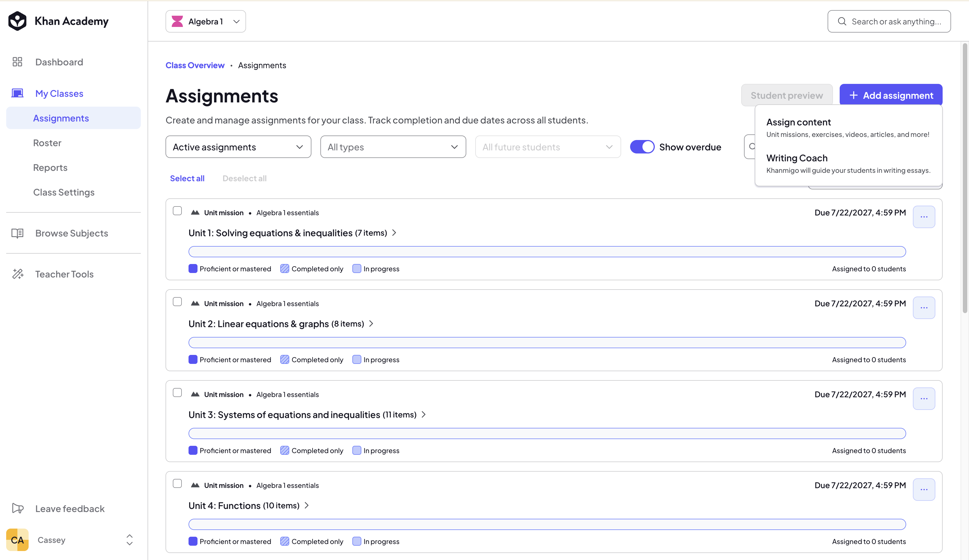Screen dimensions: 969x560
Task: Check the Unit 2 Linear equations checkbox
Action: point(177,302)
